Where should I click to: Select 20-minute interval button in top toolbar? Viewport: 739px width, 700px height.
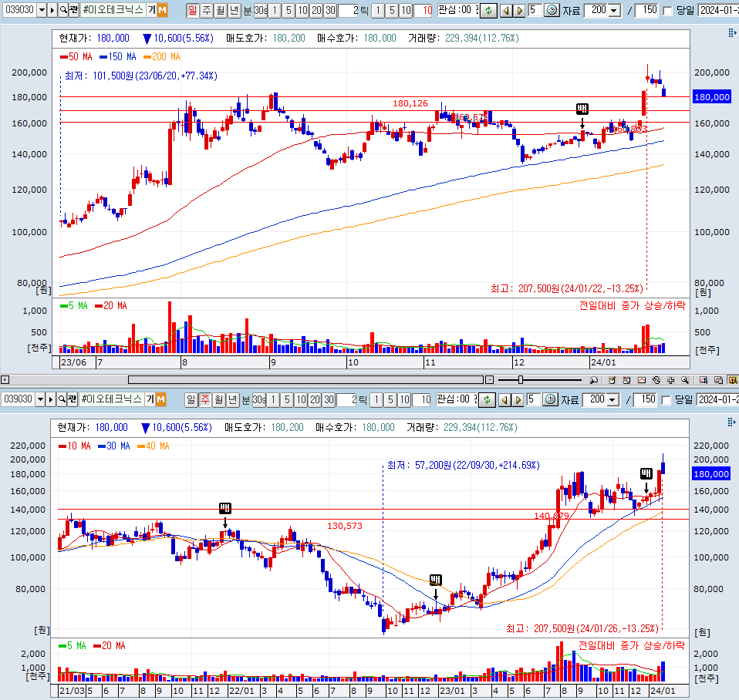317,10
